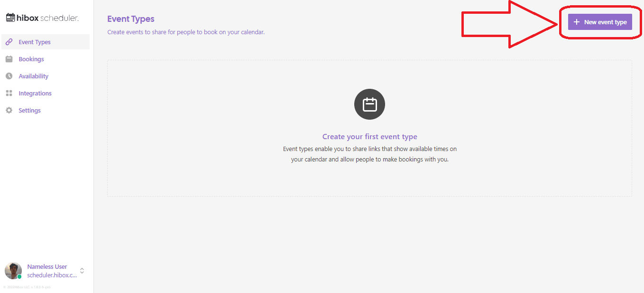Expand the user menu chevron arrows
Viewport: 644px width, 293px height.
click(x=82, y=271)
